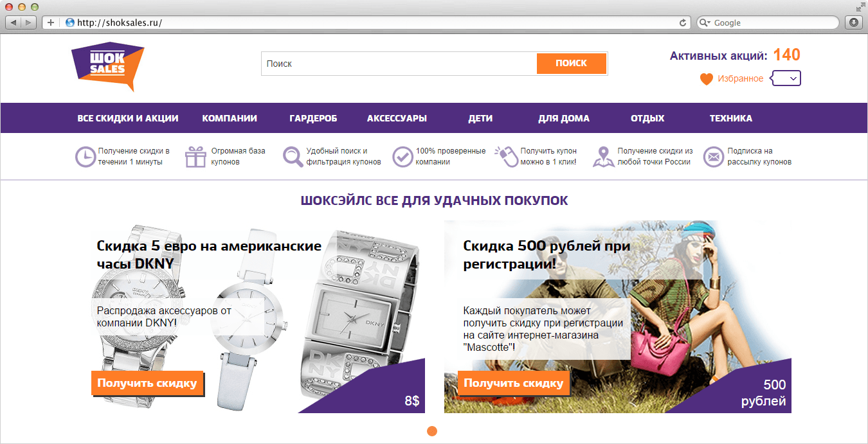Image resolution: width=868 pixels, height=444 pixels.
Task: Click the globe site icon in address bar
Action: point(70,22)
